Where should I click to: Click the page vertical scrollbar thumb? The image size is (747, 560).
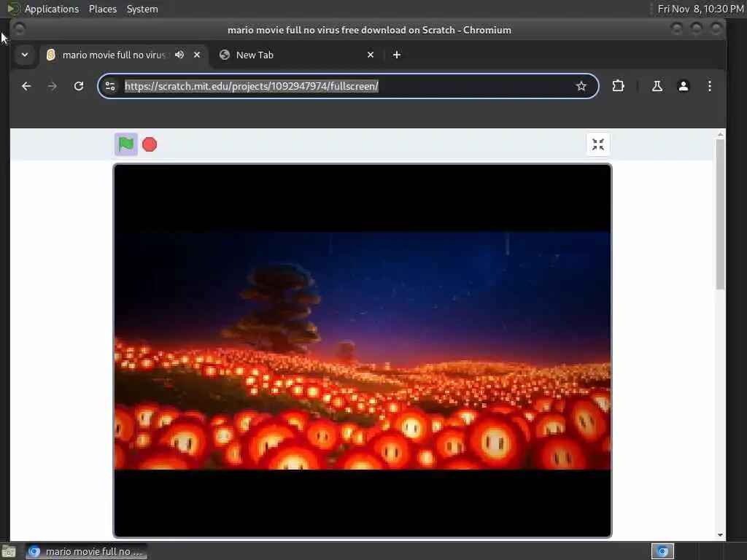tap(720, 214)
